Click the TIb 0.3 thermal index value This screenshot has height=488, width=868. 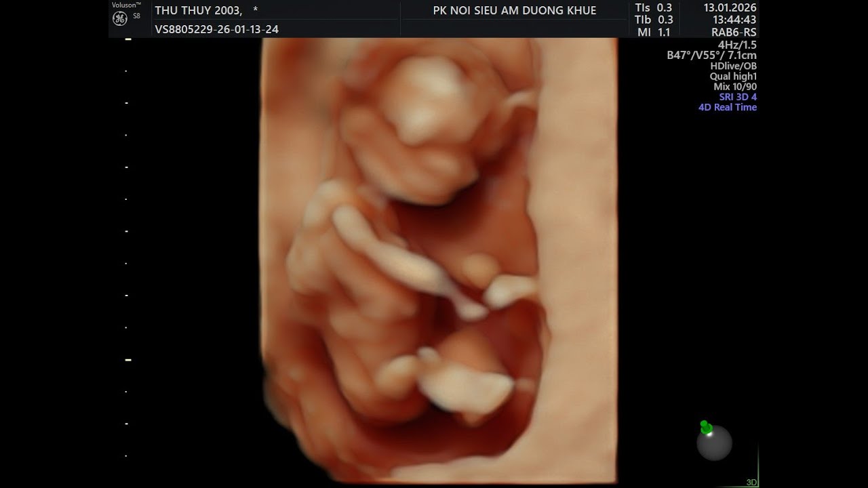click(x=654, y=20)
